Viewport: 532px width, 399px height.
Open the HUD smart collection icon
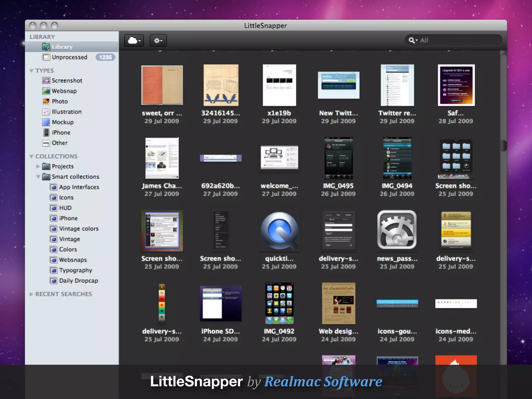point(54,208)
